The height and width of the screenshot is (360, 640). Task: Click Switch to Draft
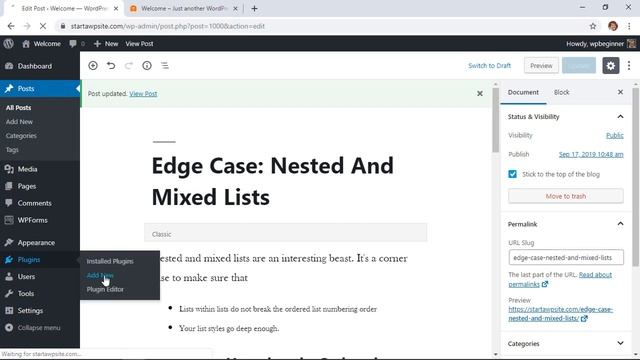[489, 66]
